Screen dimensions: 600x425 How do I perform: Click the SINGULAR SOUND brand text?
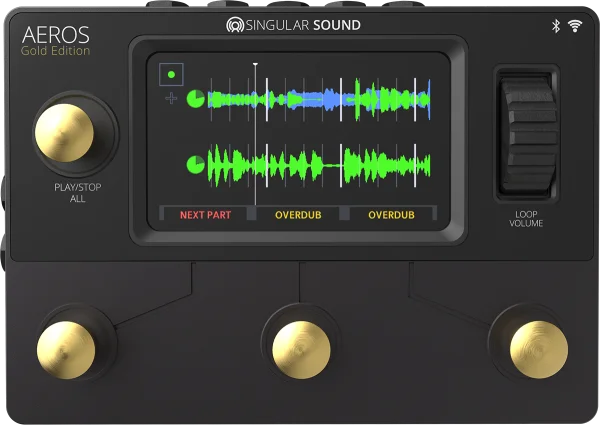click(x=303, y=25)
